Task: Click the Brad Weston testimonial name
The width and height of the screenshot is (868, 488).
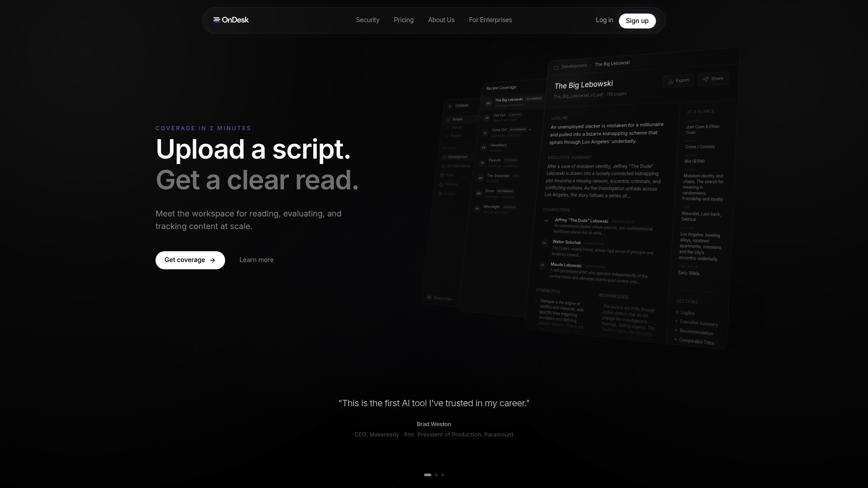Action: (x=434, y=424)
